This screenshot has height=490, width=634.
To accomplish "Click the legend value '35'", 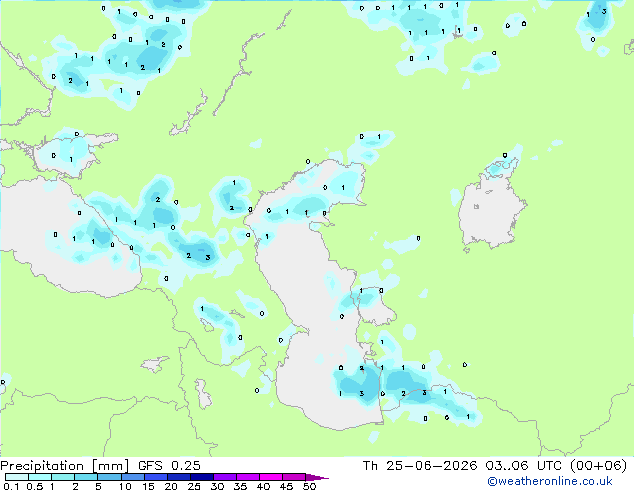I will click(240, 486).
